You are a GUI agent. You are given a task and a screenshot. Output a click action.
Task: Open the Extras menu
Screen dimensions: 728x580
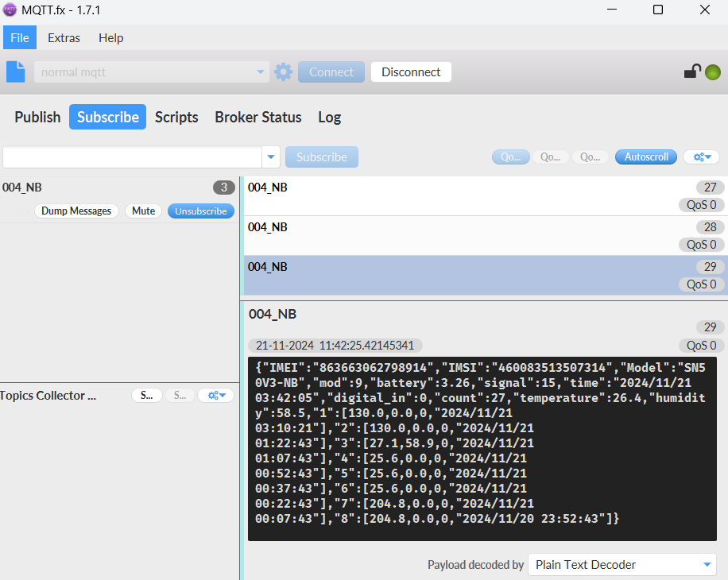(x=64, y=37)
